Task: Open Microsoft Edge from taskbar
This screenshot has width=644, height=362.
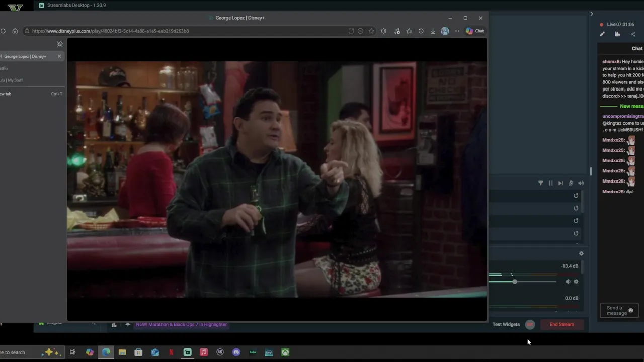Action: coord(106,352)
